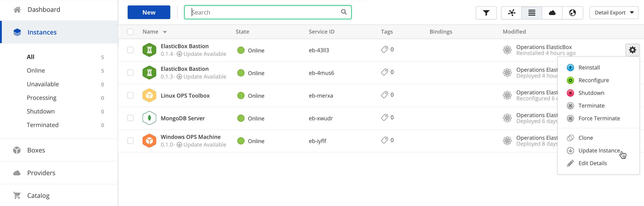644x206 pixels.
Task: Click the MongoDB Server leaf icon
Action: click(149, 118)
